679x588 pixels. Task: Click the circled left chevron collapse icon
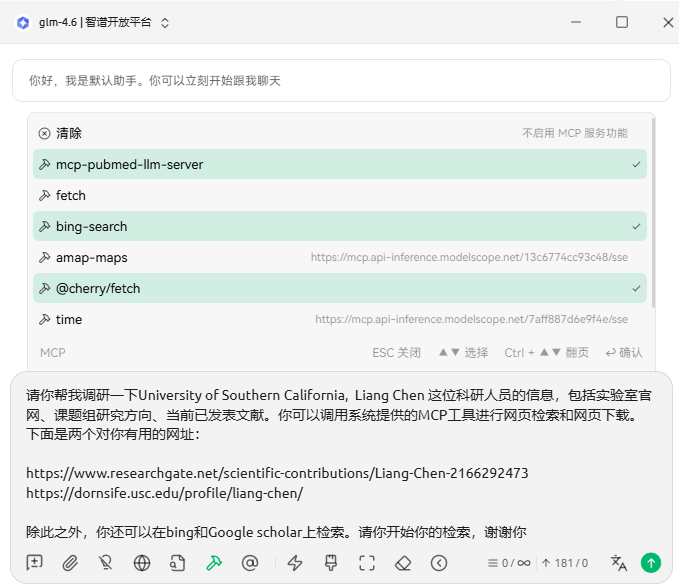point(439,563)
